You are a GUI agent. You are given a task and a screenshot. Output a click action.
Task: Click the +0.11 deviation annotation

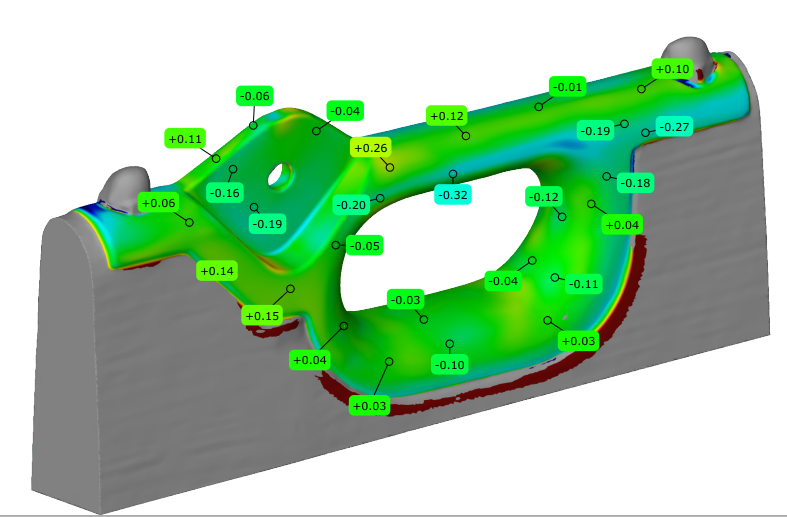185,139
